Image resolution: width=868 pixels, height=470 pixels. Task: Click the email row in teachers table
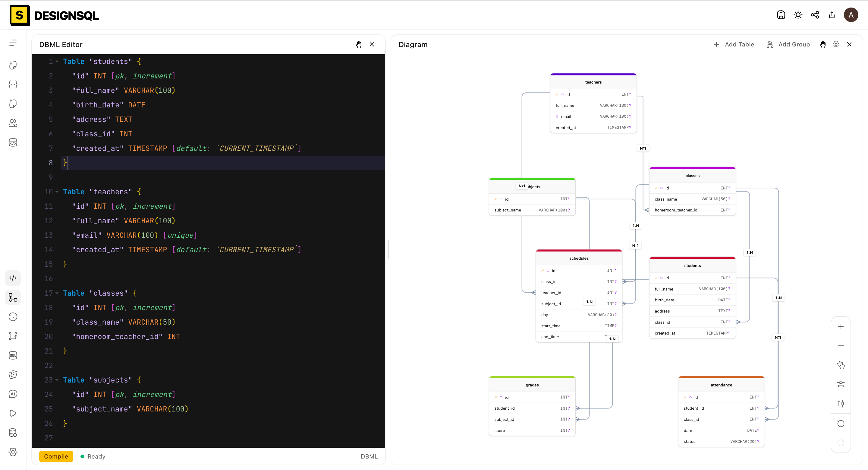(x=593, y=116)
